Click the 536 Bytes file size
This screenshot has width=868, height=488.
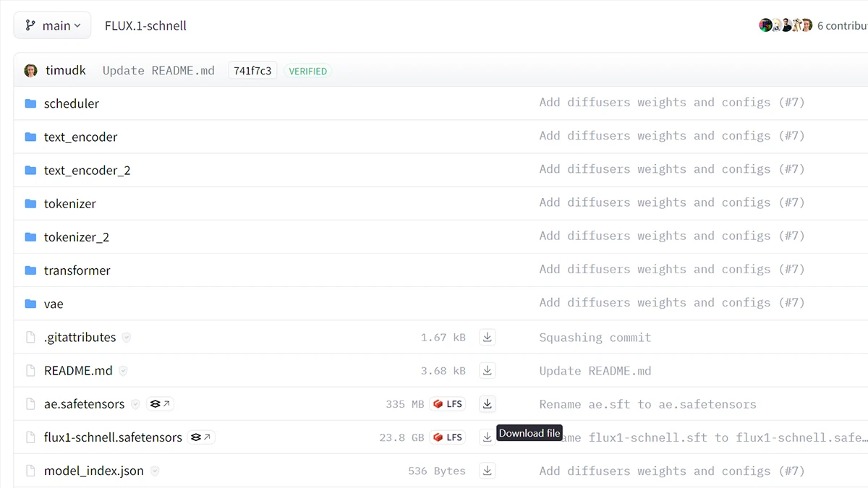click(x=437, y=471)
